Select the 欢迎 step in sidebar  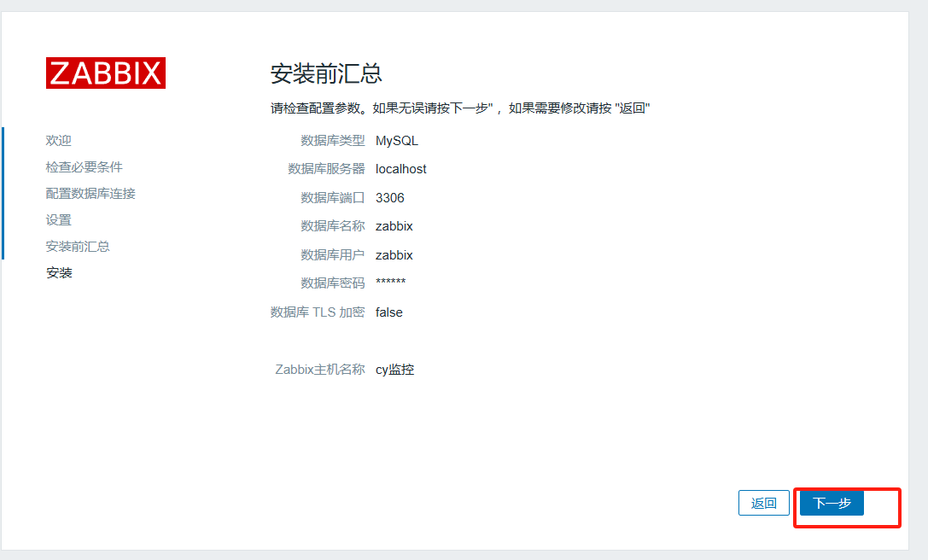tap(59, 141)
